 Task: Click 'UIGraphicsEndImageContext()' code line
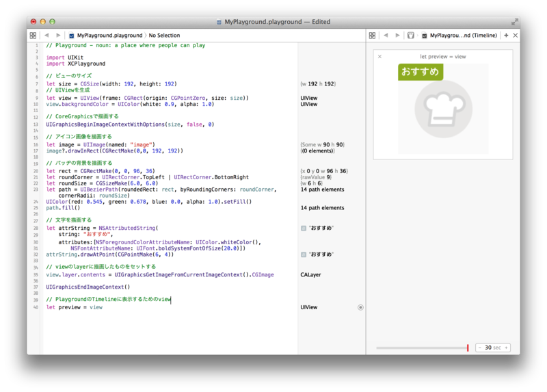88,287
